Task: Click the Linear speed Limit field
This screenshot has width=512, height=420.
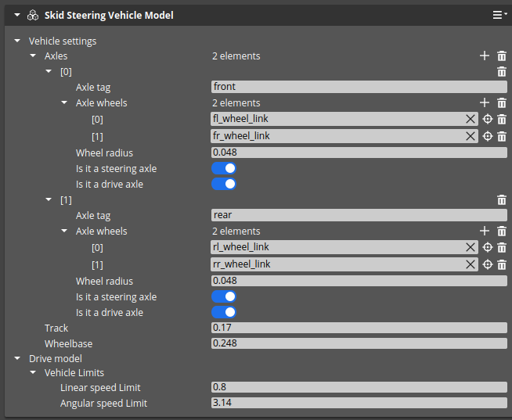Action: point(359,388)
